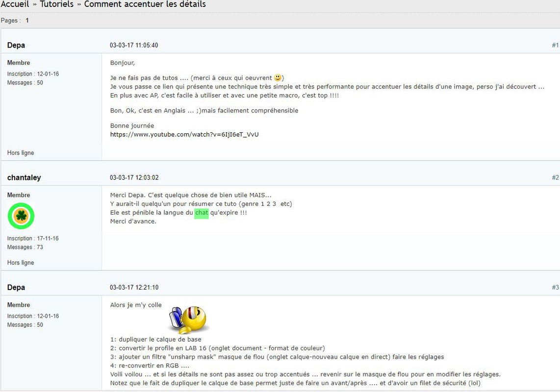
Task: Click smiley emoji in Depa's first post
Action: (x=278, y=77)
